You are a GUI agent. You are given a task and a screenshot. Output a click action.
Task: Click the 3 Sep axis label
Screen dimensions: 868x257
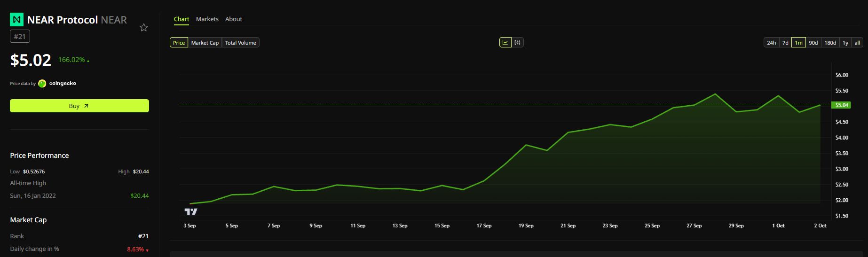(x=189, y=226)
